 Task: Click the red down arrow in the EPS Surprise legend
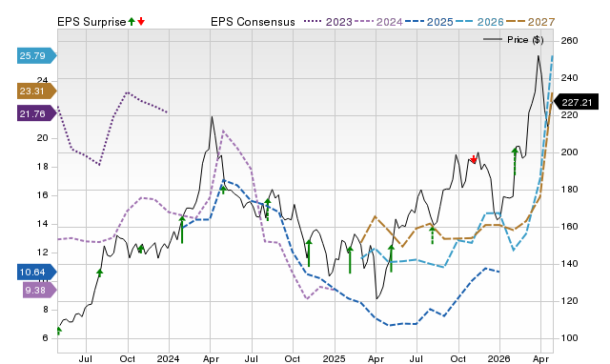pos(141,21)
